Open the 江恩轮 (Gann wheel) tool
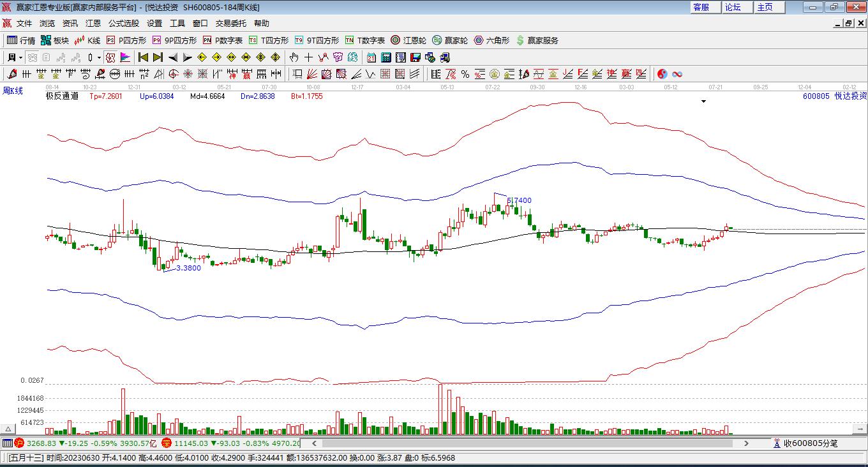This screenshot has height=467, width=868. [408, 40]
